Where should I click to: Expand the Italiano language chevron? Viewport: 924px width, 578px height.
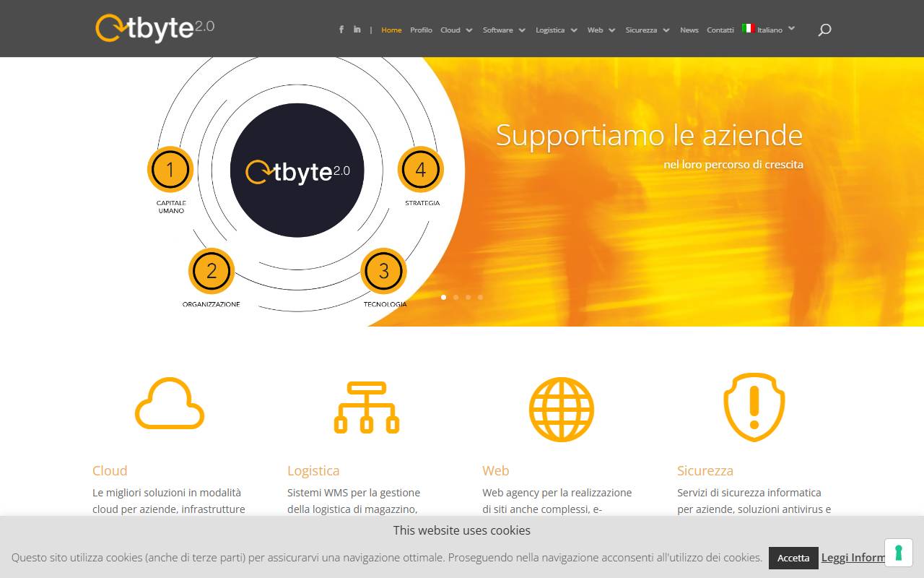coord(791,29)
